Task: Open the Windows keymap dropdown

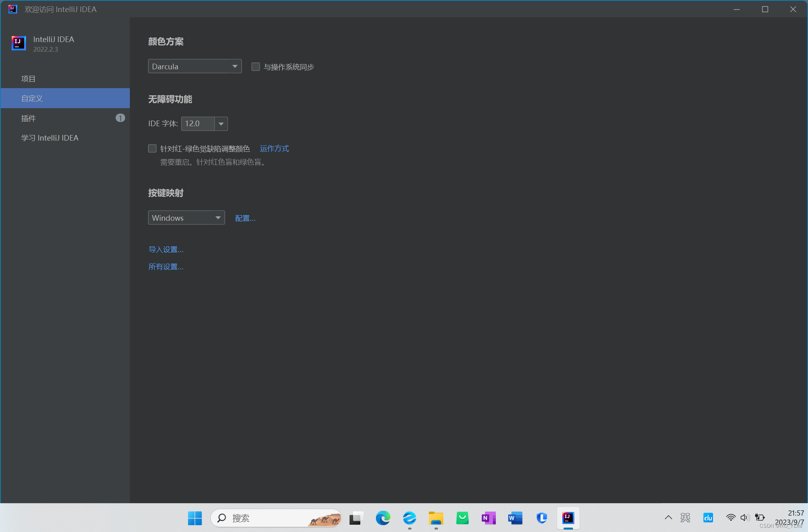Action: pyautogui.click(x=186, y=218)
